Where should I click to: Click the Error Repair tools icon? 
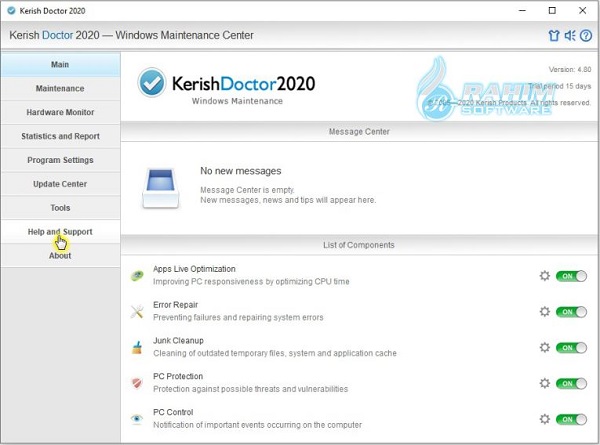137,311
